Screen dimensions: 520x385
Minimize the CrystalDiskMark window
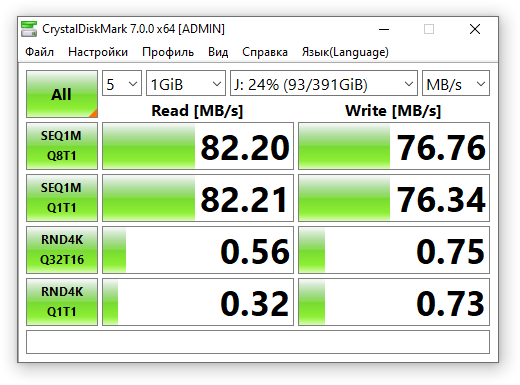(384, 29)
